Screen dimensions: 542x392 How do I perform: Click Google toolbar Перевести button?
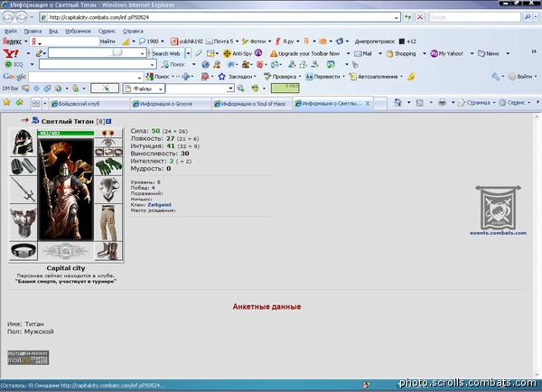323,77
